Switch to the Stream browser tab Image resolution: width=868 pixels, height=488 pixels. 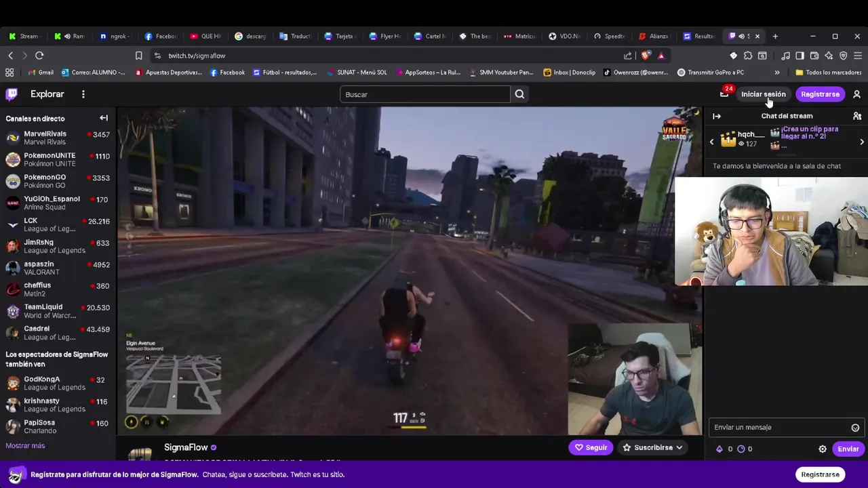[x=24, y=36]
